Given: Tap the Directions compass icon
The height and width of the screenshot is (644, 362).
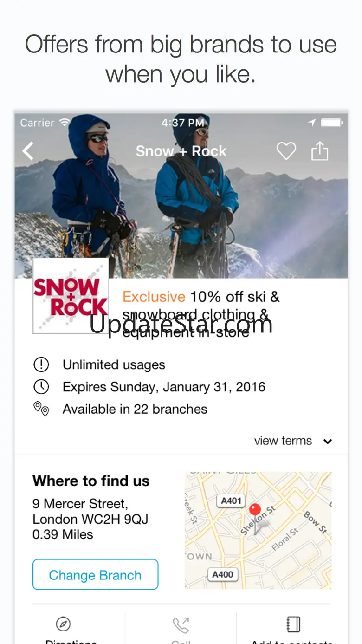Looking at the screenshot, I should 63,624.
